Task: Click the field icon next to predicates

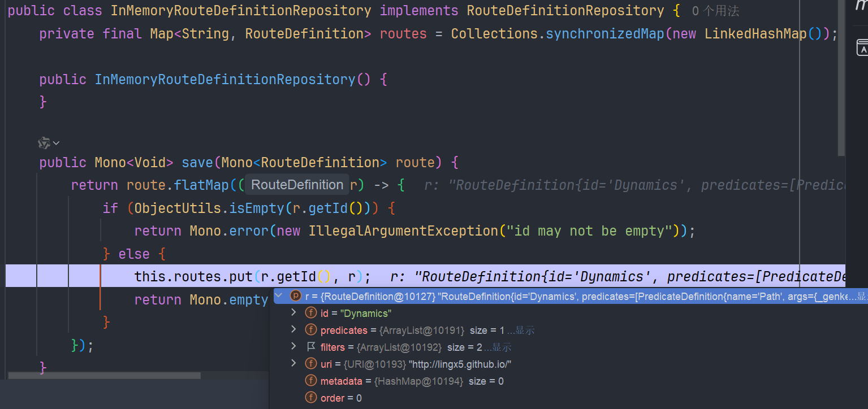Action: click(310, 329)
